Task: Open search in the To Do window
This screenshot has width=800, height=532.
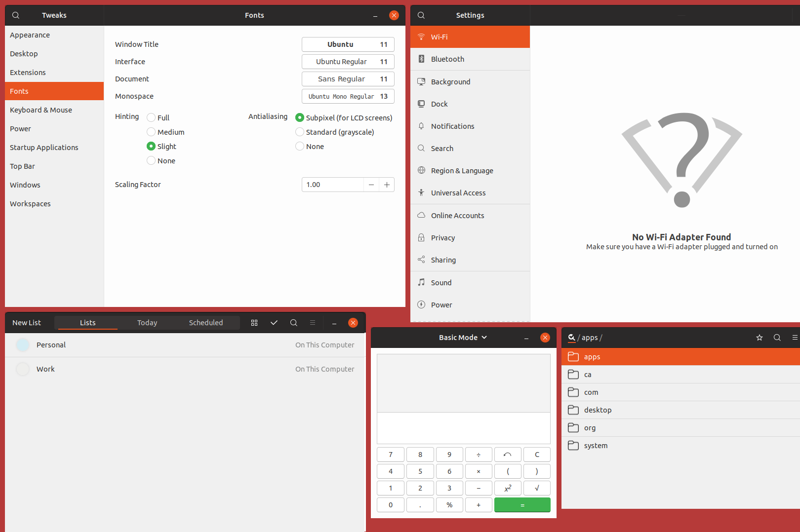Action: pyautogui.click(x=294, y=323)
